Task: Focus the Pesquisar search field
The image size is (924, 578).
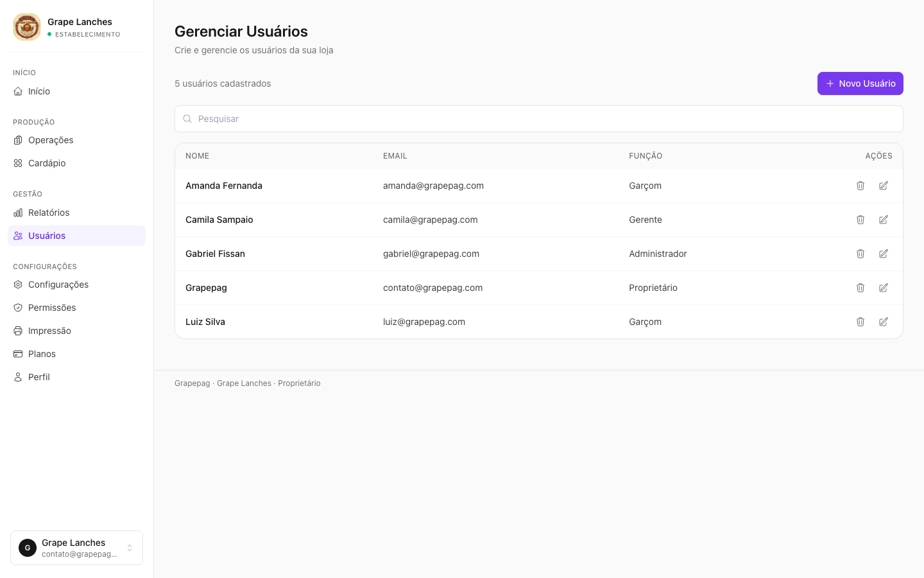Action: click(x=539, y=119)
